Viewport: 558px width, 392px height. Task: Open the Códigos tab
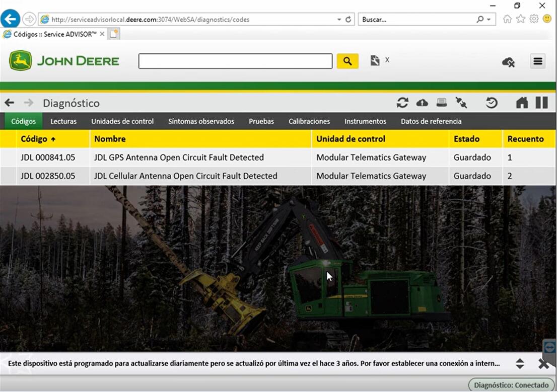pyautogui.click(x=24, y=121)
